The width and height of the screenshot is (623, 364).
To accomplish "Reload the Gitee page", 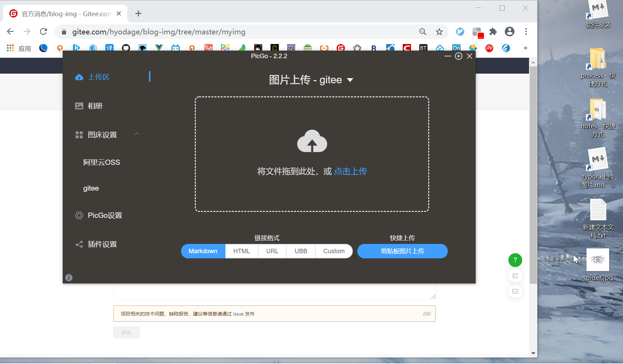I will (43, 32).
